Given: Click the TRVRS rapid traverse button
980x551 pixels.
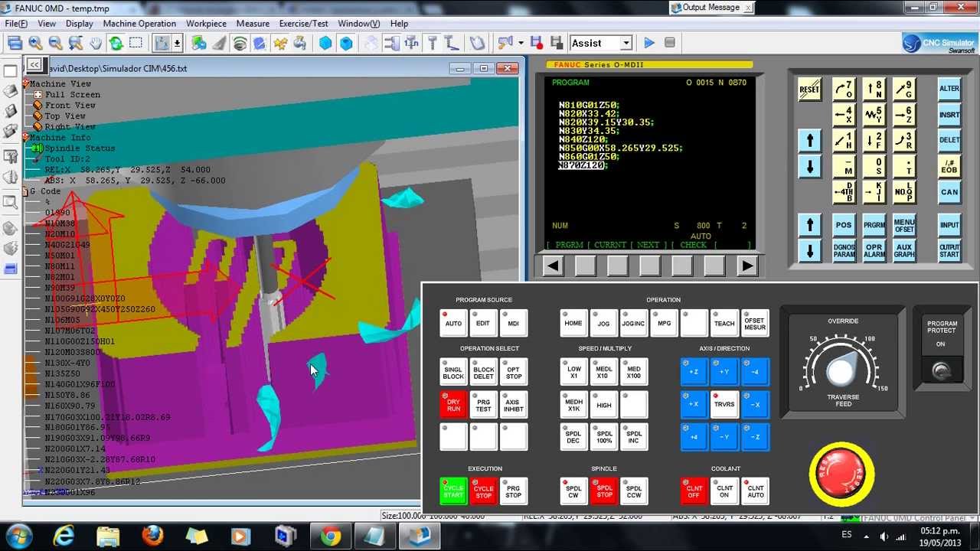Looking at the screenshot, I should click(724, 405).
